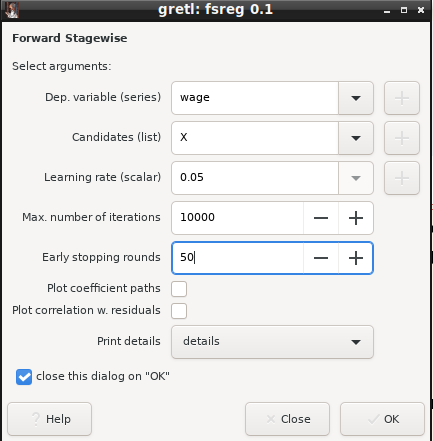Viewport: 433px width, 441px height.
Task: Open the Dep. variable dropdown arrow
Action: (x=356, y=98)
